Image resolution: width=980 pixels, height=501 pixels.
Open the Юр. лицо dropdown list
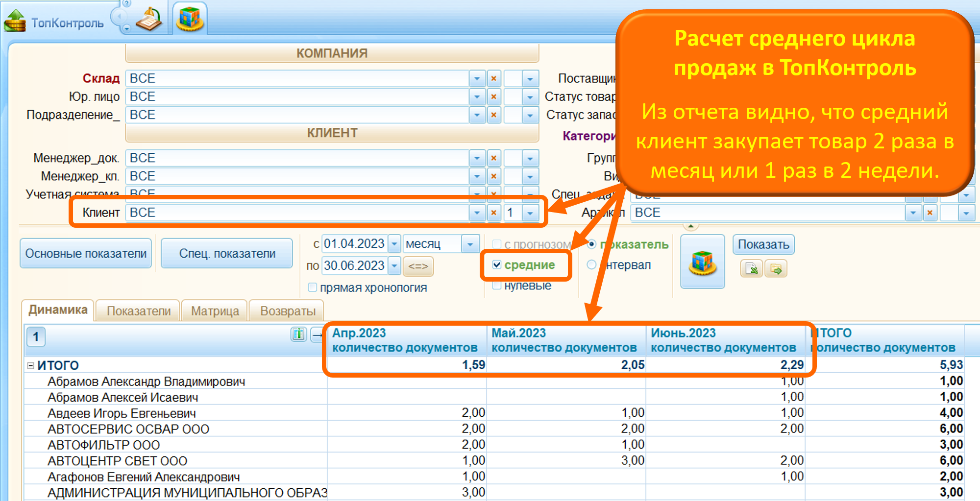click(477, 96)
